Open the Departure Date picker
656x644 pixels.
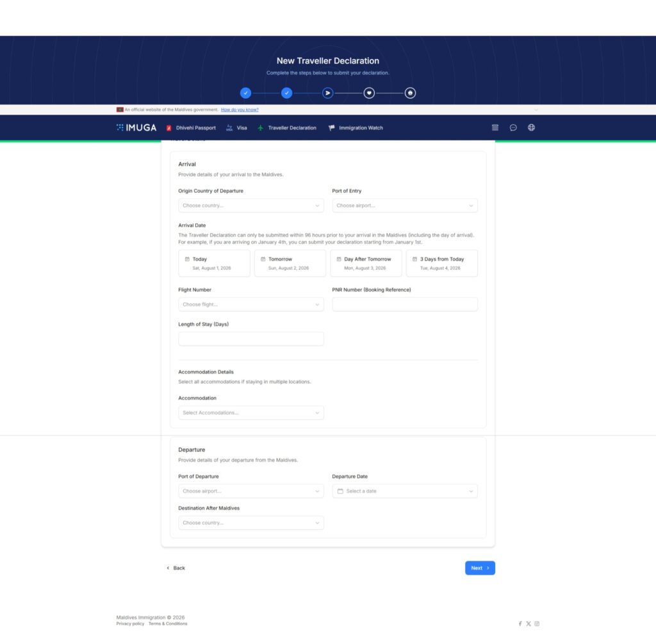(405, 491)
